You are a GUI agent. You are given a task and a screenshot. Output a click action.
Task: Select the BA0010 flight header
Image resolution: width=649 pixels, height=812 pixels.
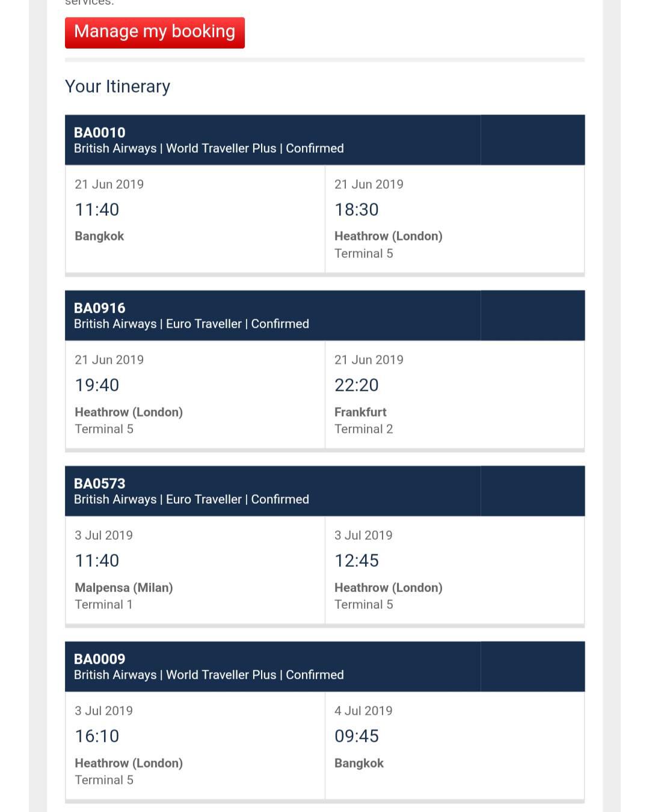(325, 140)
